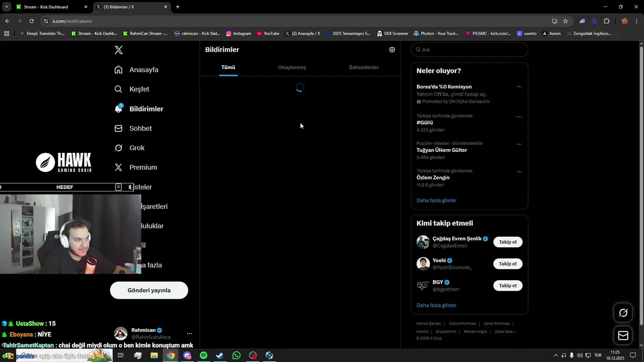The width and height of the screenshot is (644, 362).
Task: Open floating messages envelope button
Action: pos(623,335)
